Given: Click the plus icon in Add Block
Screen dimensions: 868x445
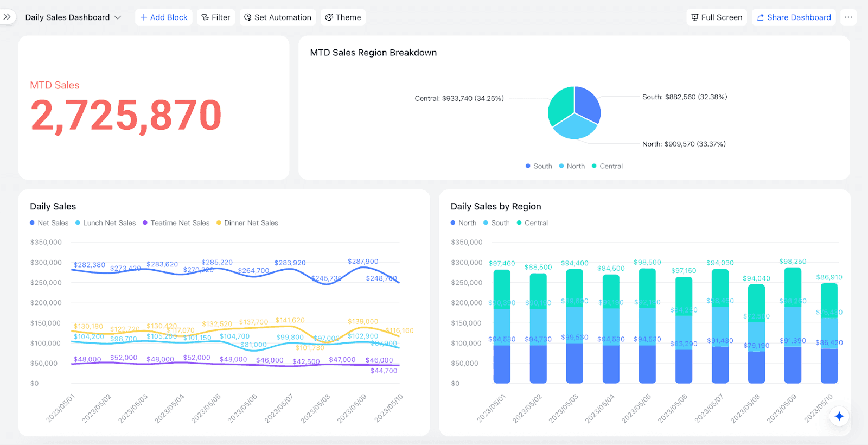Looking at the screenshot, I should pos(144,17).
